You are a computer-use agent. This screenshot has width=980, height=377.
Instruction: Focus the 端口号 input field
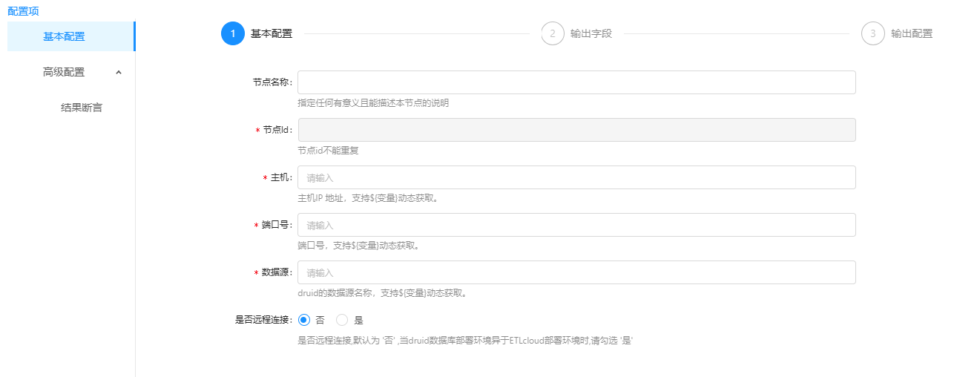tap(576, 225)
